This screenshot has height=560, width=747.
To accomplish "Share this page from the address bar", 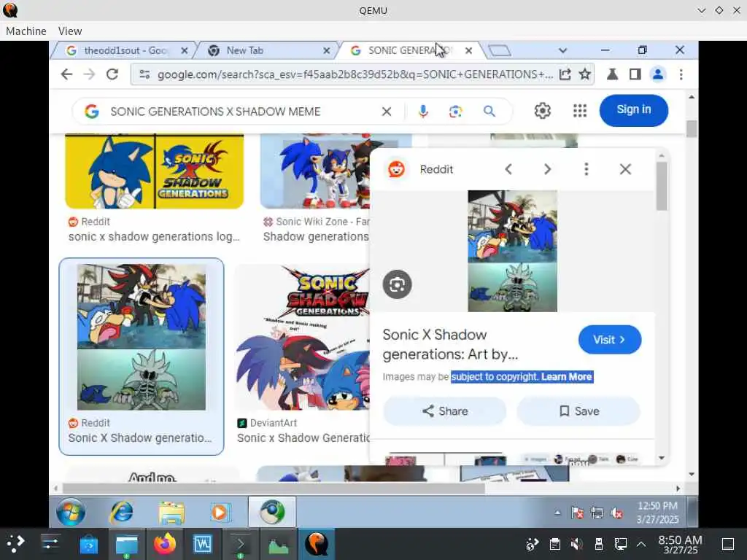I will [565, 74].
